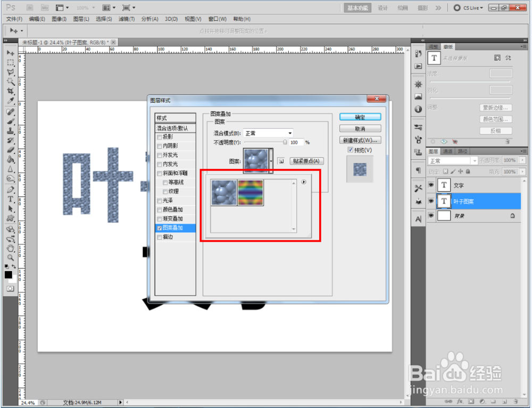Select the Hand tool

(x=11, y=248)
